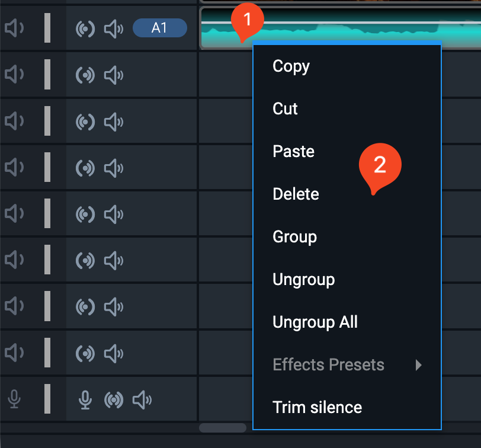481x448 pixels.
Task: Click the horizontal timeline scrollbar thumb
Action: click(x=223, y=428)
